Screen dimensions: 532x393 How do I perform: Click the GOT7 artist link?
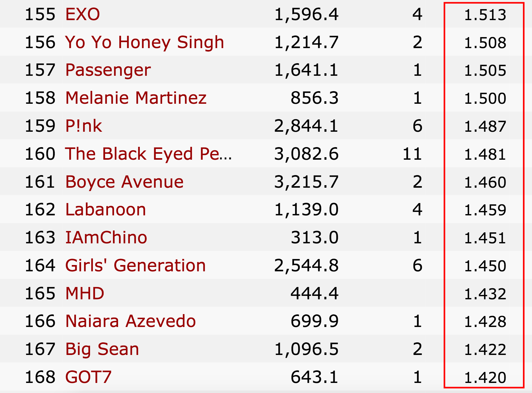click(88, 377)
